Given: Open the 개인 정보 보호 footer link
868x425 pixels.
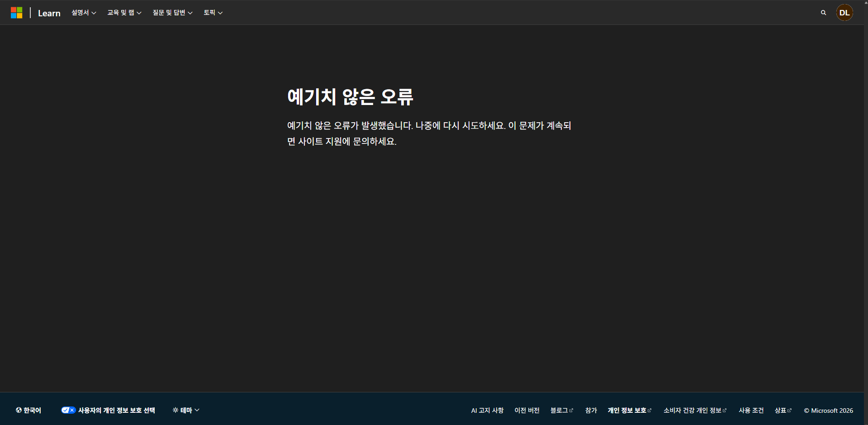Looking at the screenshot, I should point(630,411).
